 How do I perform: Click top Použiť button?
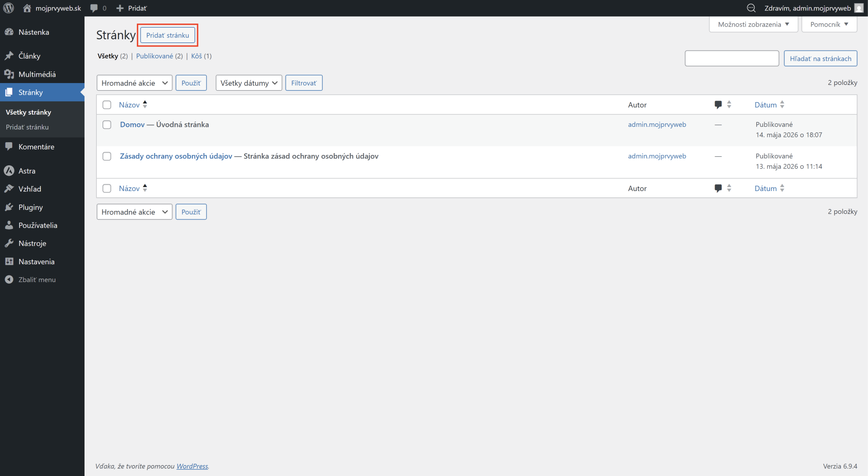click(191, 83)
